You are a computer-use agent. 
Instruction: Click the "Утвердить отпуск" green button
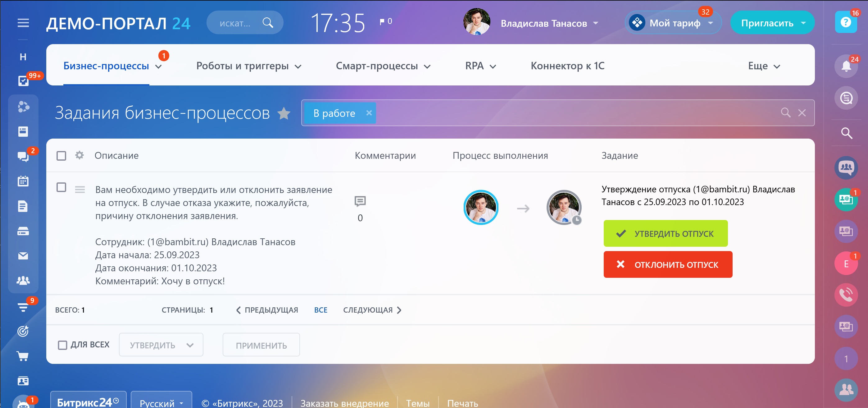[665, 233]
